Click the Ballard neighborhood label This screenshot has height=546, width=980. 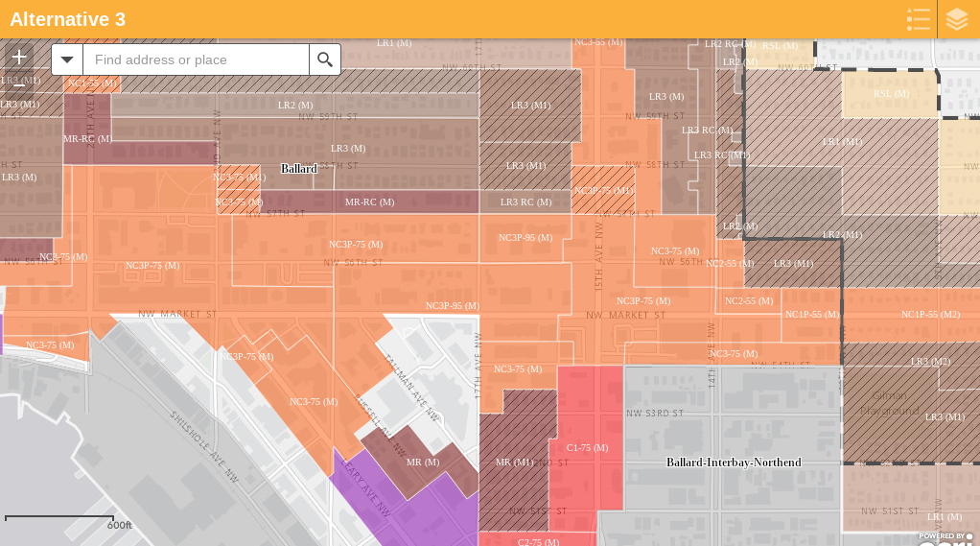click(298, 169)
